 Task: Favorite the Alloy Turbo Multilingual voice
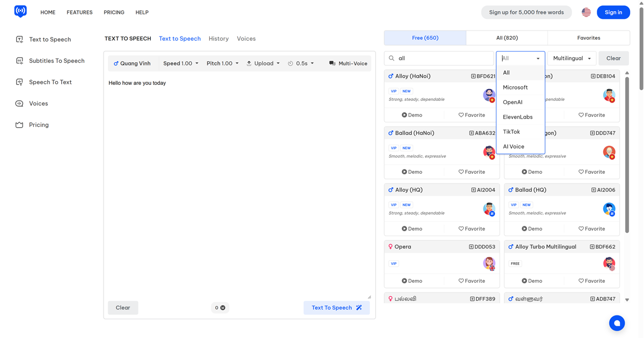[x=591, y=281]
